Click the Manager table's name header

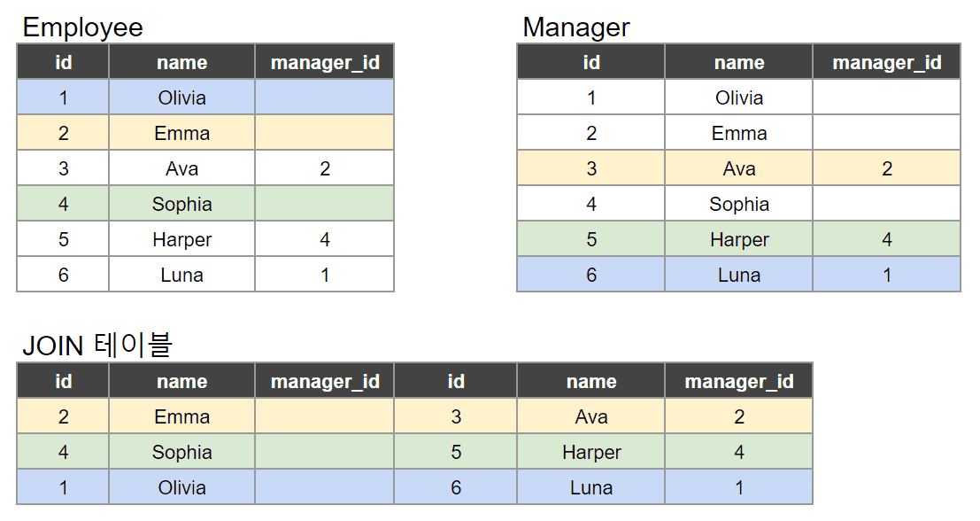(x=738, y=62)
